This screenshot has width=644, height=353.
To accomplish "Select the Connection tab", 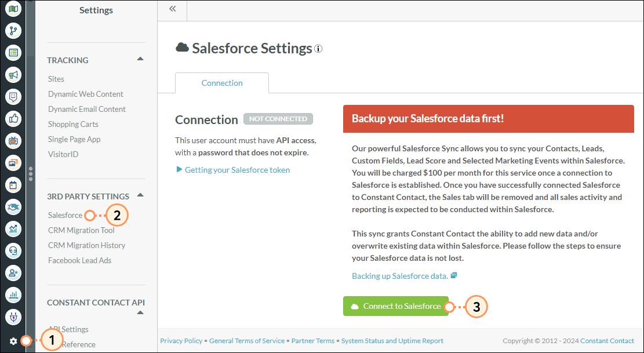I will pos(222,83).
